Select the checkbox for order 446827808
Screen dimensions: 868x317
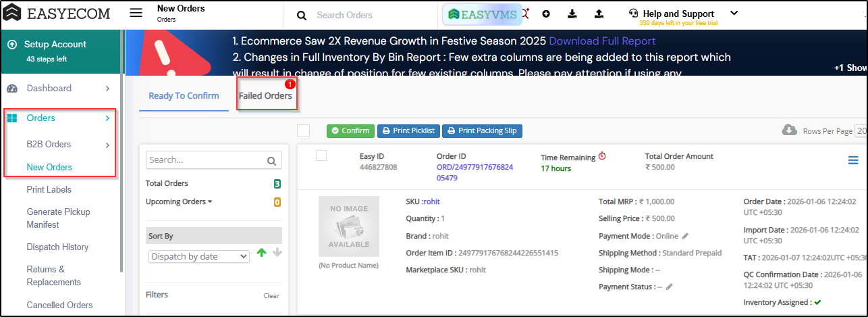point(321,156)
